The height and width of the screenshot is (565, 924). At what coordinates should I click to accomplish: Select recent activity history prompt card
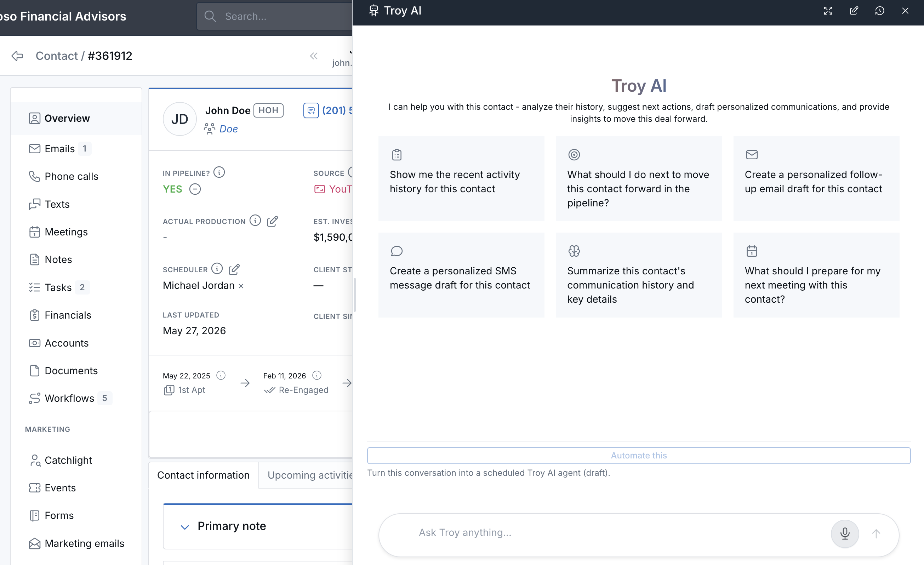tap(461, 178)
